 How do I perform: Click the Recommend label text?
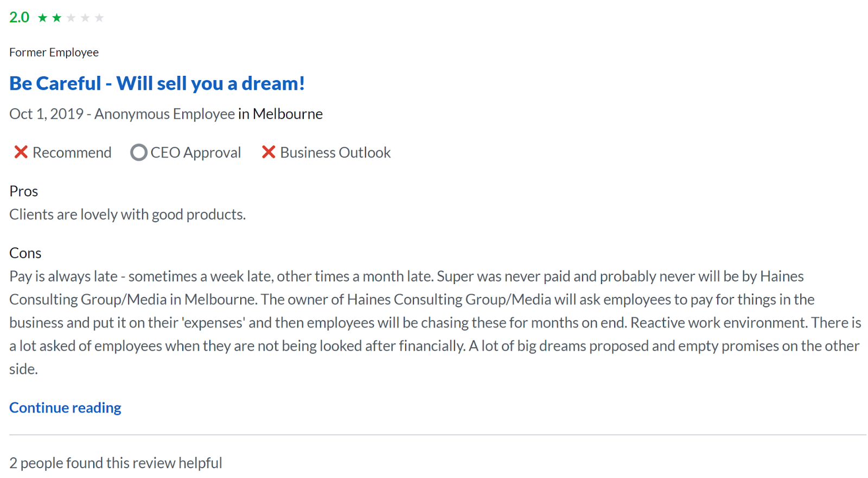[x=72, y=153]
